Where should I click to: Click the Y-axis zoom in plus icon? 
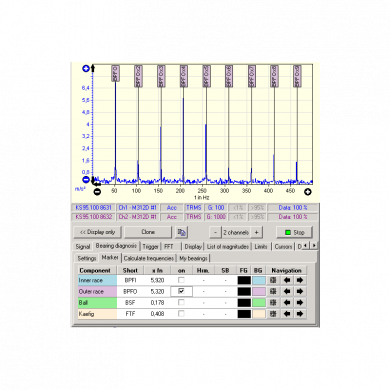click(86, 69)
